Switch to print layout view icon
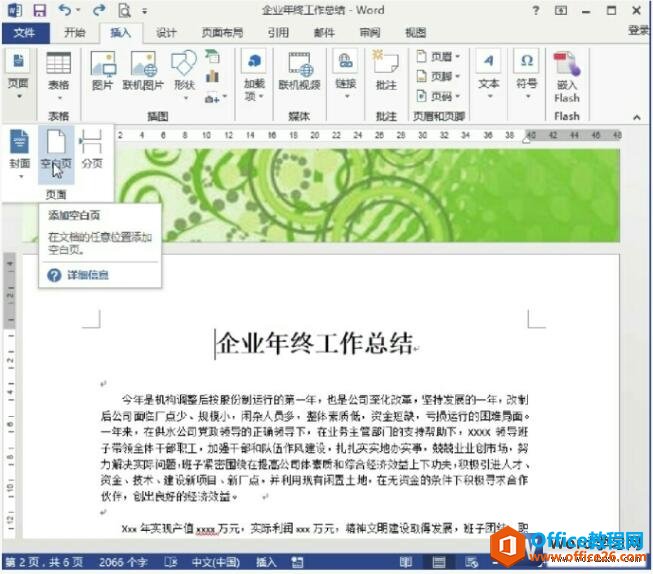 pos(439,562)
